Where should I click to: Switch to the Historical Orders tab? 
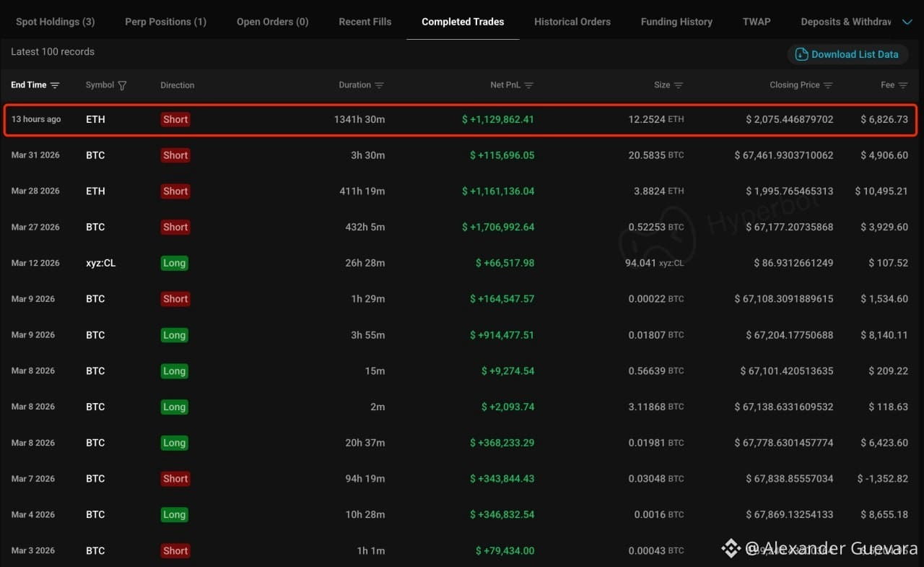[572, 22]
